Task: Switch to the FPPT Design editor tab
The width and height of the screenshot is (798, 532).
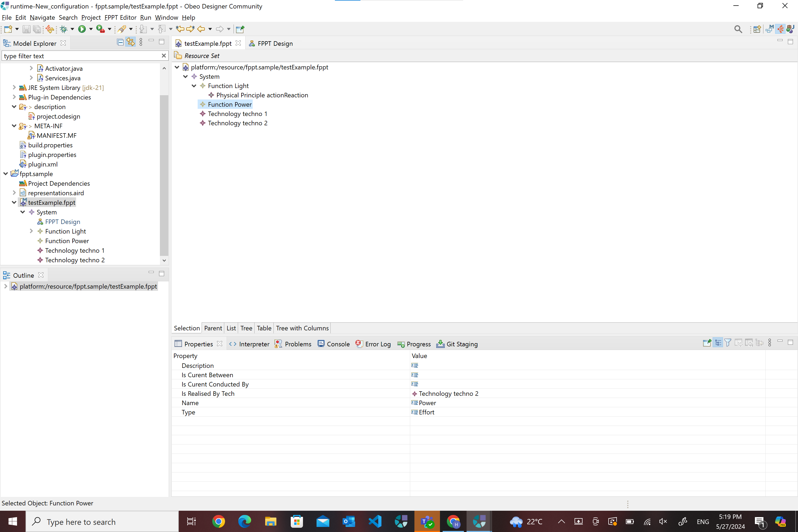Action: coord(271,43)
